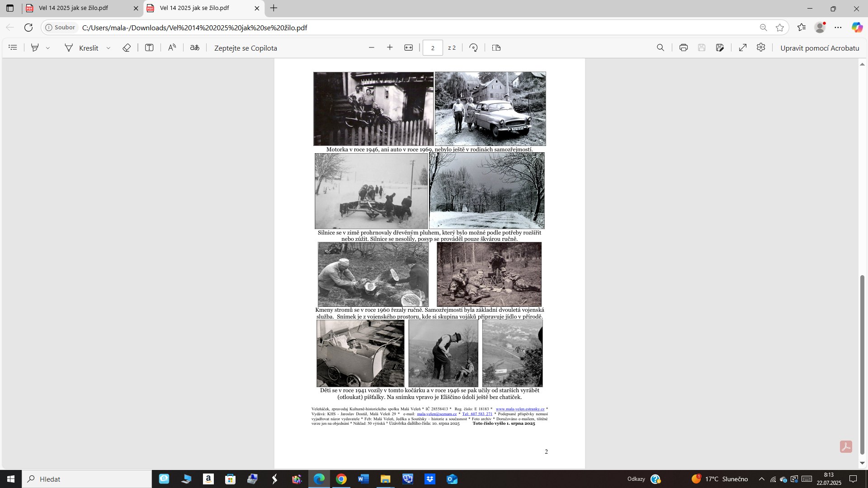Edit the page number field
The width and height of the screenshot is (868, 488).
point(433,48)
